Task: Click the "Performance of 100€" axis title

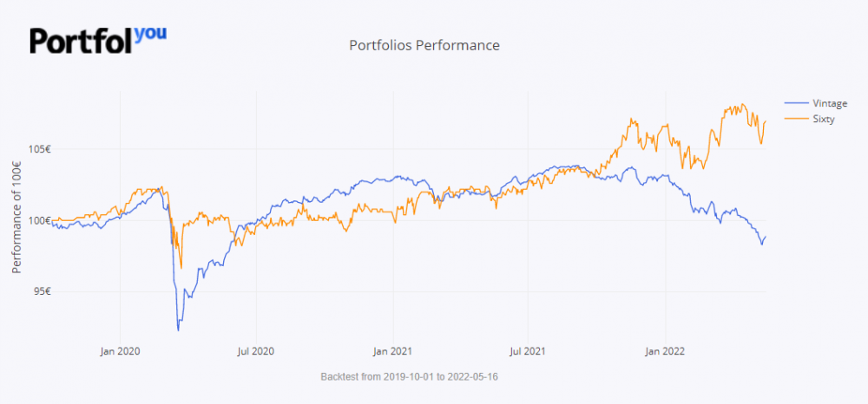Action: tap(16, 221)
